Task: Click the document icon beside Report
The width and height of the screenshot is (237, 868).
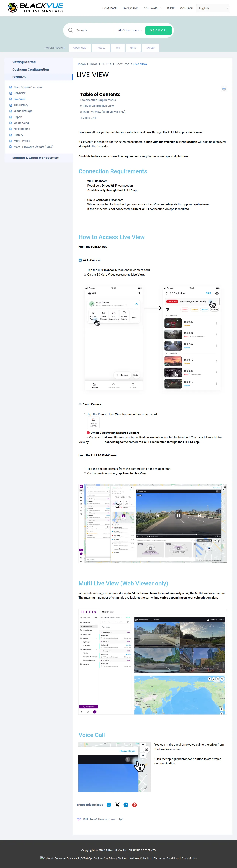Action: point(11,117)
